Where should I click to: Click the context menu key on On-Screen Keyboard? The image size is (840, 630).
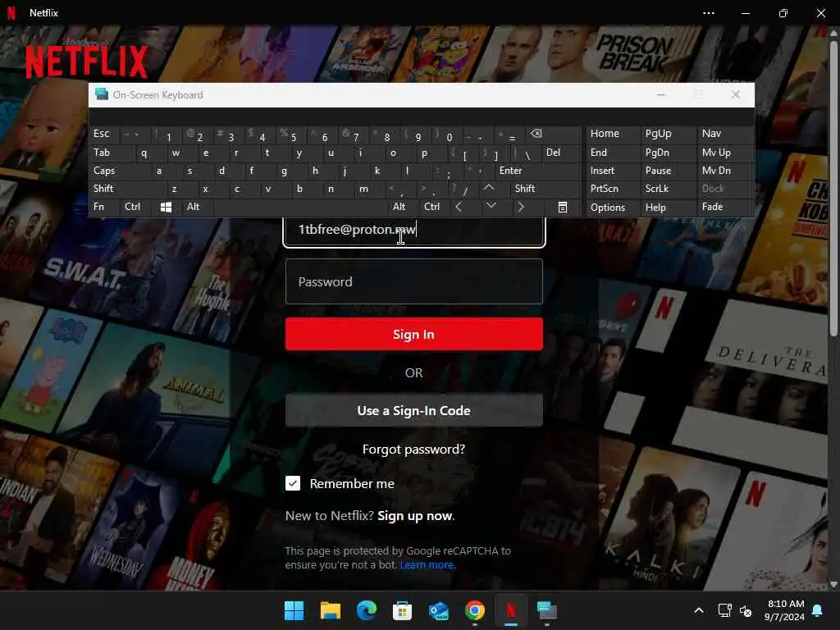point(563,208)
